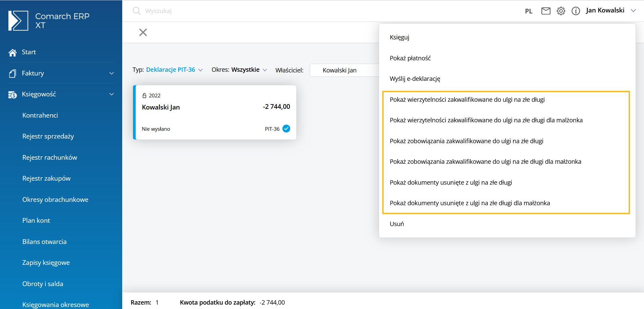Screen dimensions: 644x309
Task: Select Księguj from the context menu
Action: tap(400, 37)
